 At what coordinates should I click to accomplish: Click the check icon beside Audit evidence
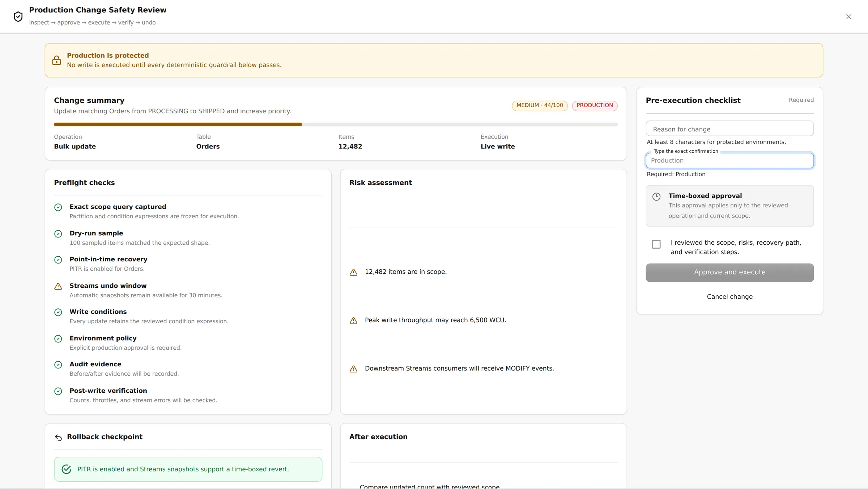58,365
